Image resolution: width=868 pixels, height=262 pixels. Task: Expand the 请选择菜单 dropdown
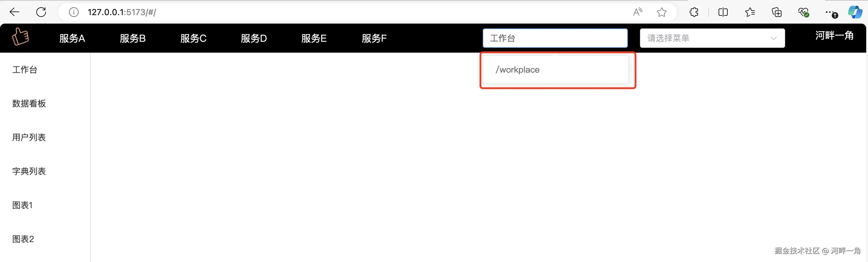click(712, 38)
